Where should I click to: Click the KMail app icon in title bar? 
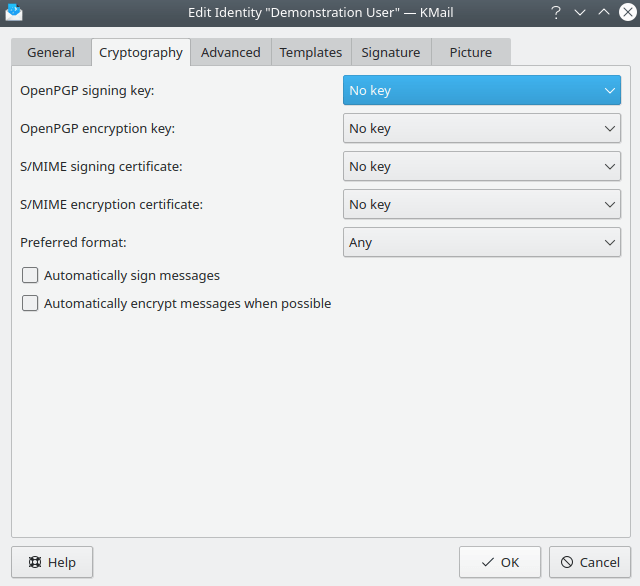(14, 12)
